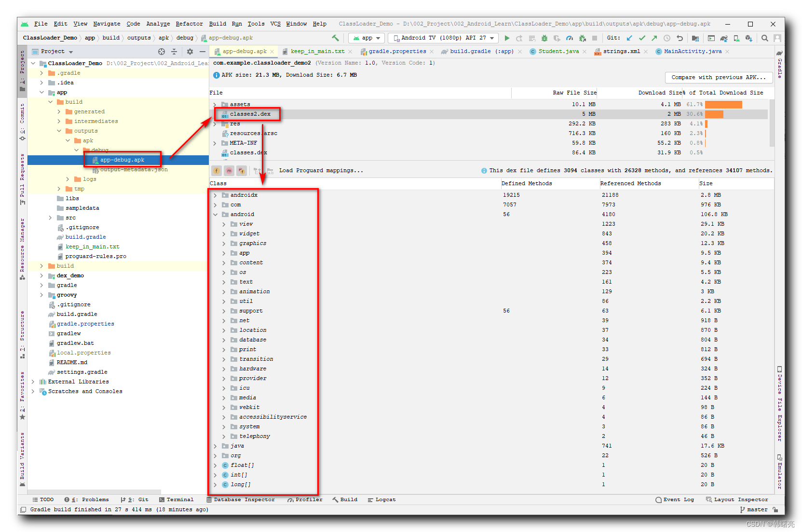Open the Event Log

coord(675,500)
